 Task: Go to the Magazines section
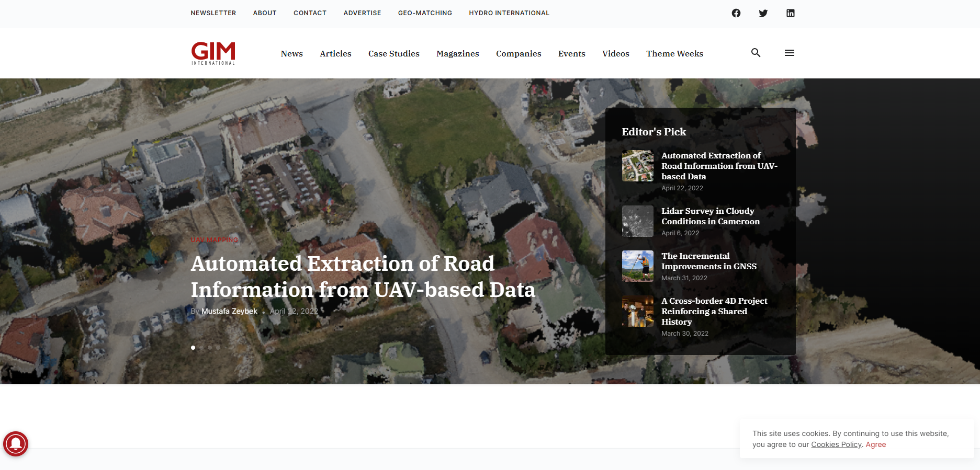tap(457, 54)
